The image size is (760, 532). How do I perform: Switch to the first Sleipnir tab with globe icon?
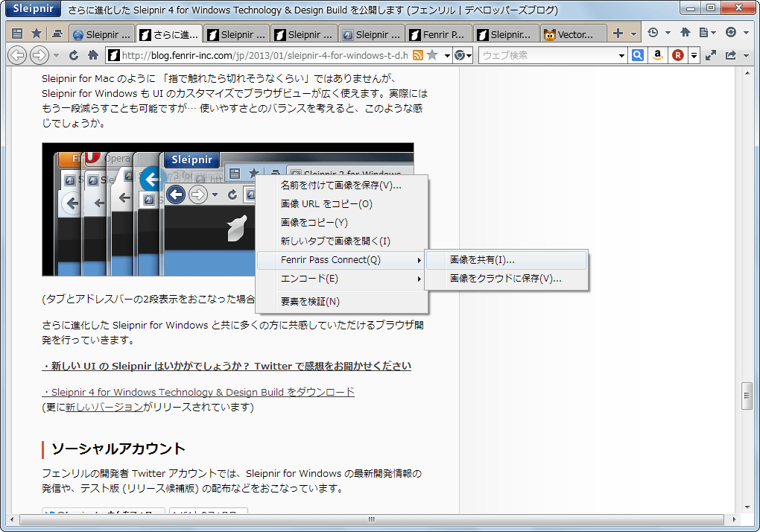pyautogui.click(x=102, y=34)
